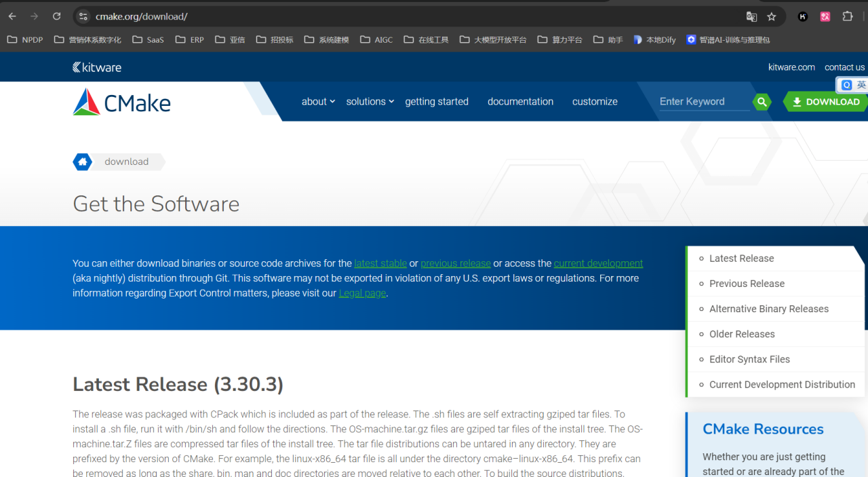Click the latest stable link
This screenshot has height=477, width=868.
pyautogui.click(x=380, y=263)
